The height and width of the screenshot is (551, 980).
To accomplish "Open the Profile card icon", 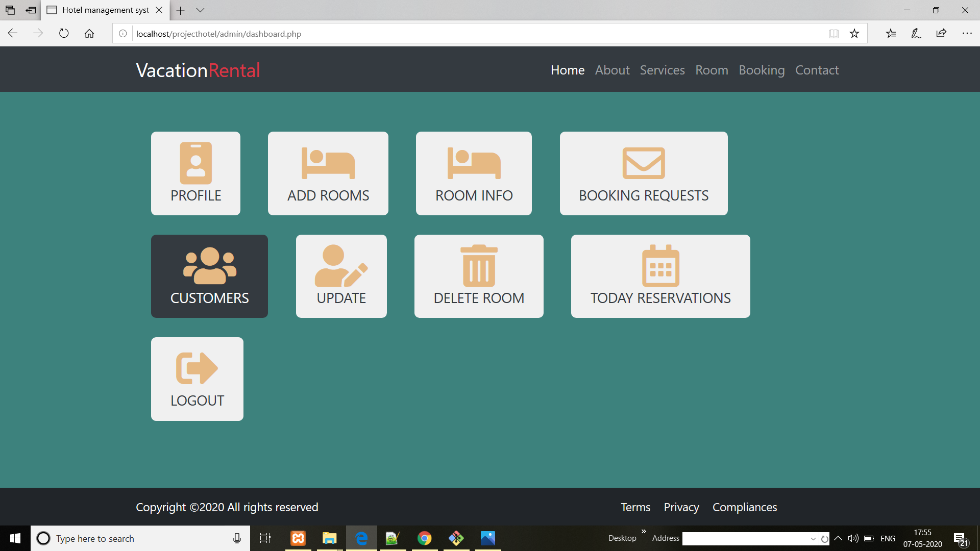I will click(195, 162).
